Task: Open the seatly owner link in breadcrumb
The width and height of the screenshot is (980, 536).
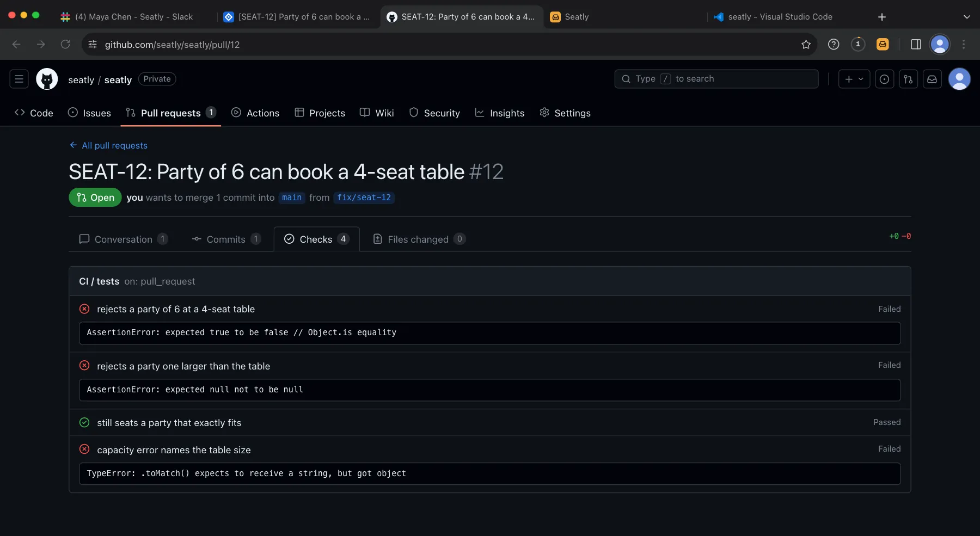Action: pos(81,80)
